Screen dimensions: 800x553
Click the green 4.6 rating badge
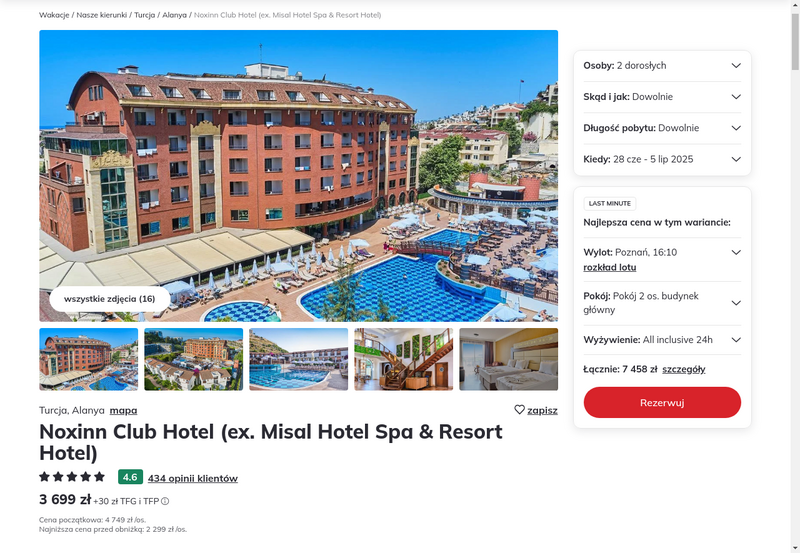click(130, 477)
